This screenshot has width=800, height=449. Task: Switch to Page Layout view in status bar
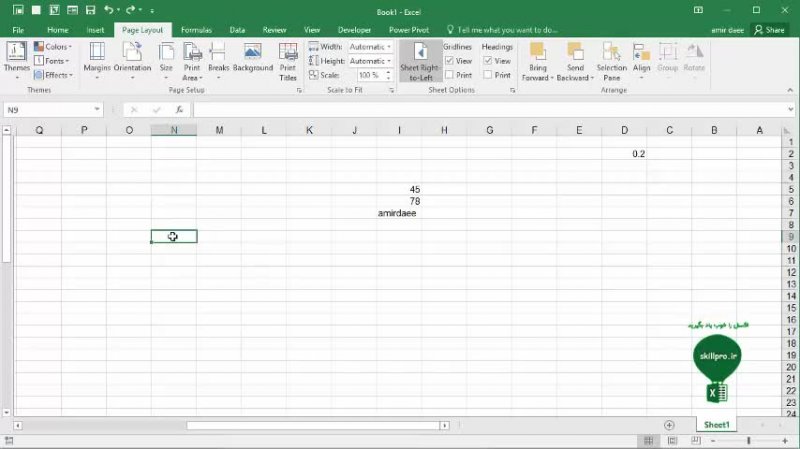(x=672, y=440)
